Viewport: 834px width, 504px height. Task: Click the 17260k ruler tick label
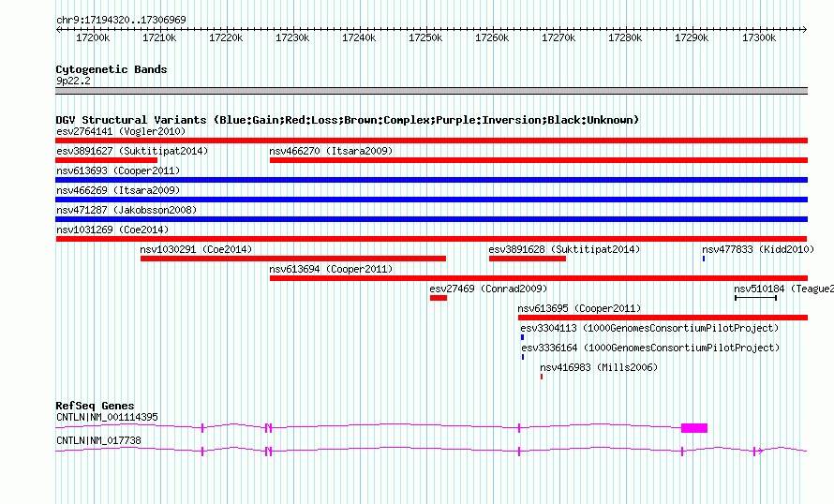tap(491, 37)
